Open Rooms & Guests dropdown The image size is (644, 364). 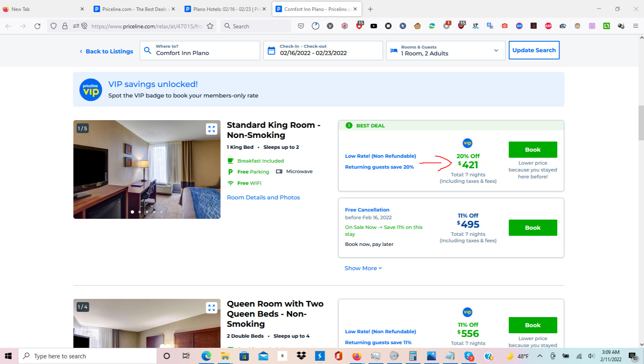446,51
